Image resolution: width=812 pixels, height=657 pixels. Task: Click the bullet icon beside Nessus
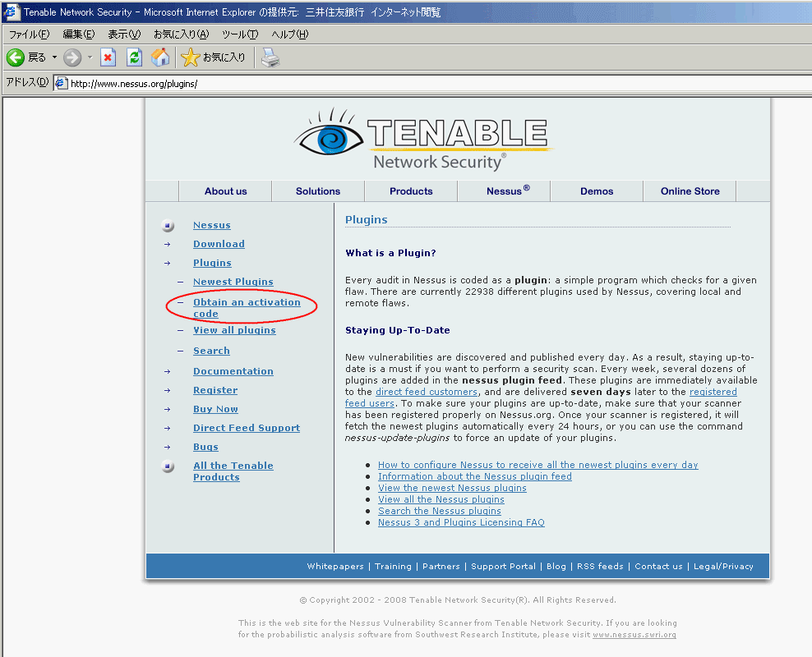point(168,226)
